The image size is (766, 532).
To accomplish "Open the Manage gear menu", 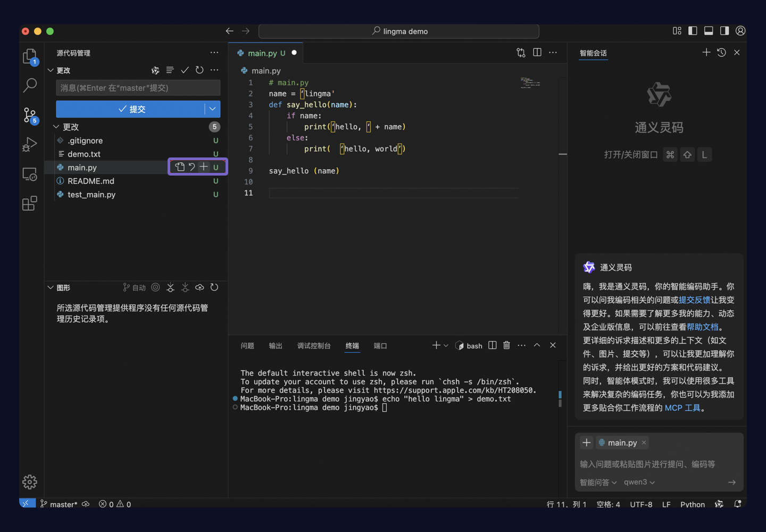I will pos(30,482).
